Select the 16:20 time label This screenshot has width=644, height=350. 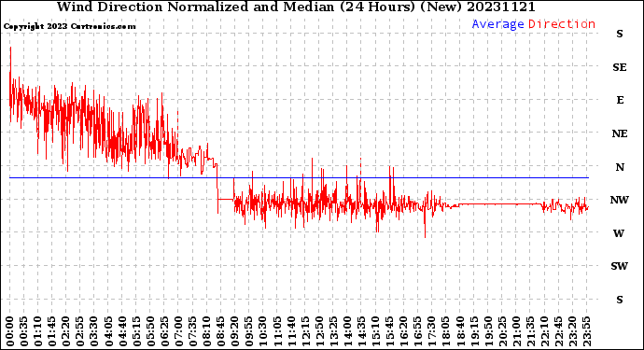point(404,332)
